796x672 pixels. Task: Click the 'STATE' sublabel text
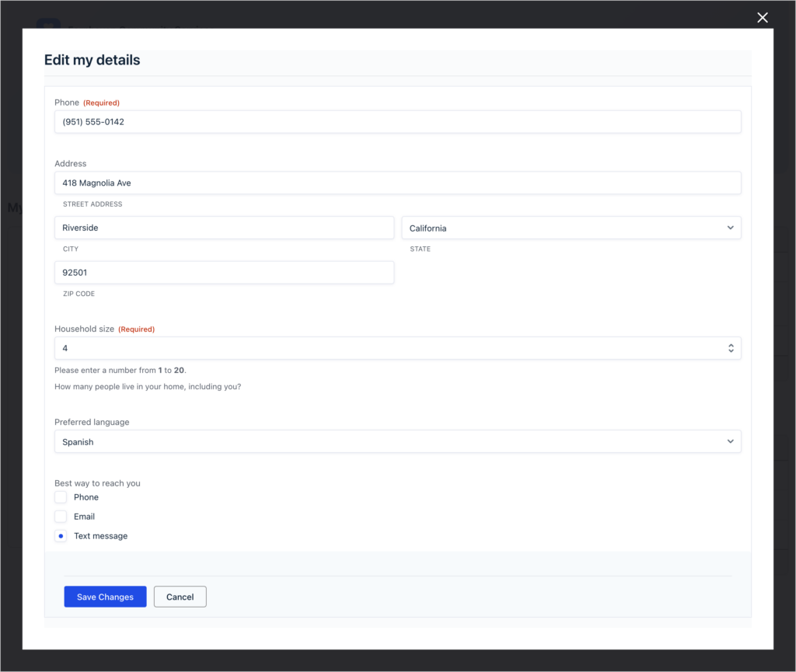pyautogui.click(x=421, y=249)
